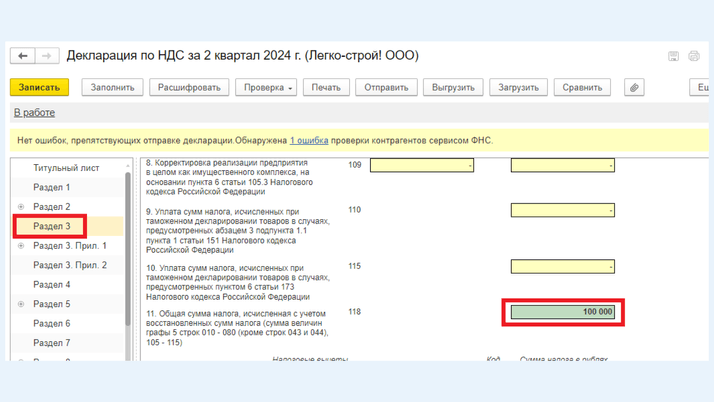Click the save diskette icon at top right

[673, 56]
